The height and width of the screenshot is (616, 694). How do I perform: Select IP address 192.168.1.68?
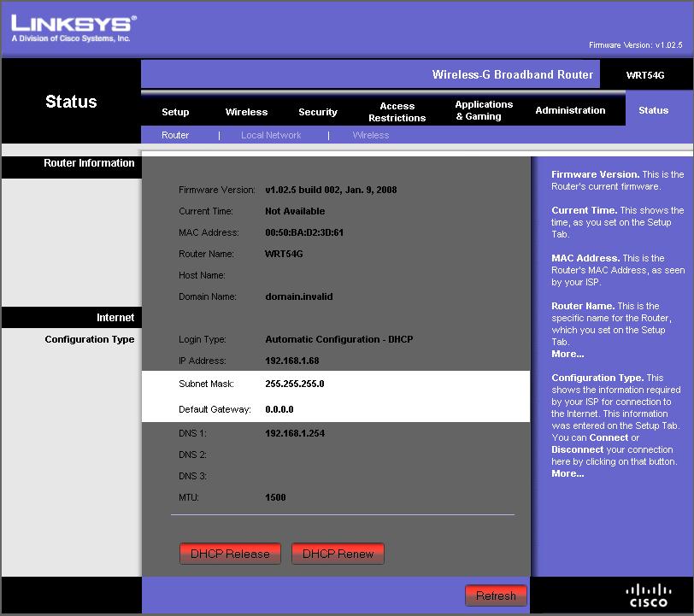tap(292, 361)
